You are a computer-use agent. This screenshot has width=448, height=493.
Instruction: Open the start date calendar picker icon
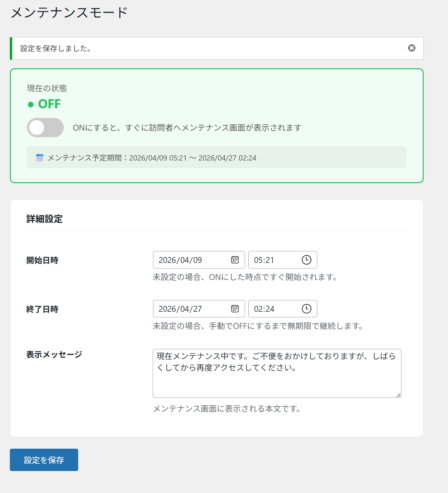point(235,260)
